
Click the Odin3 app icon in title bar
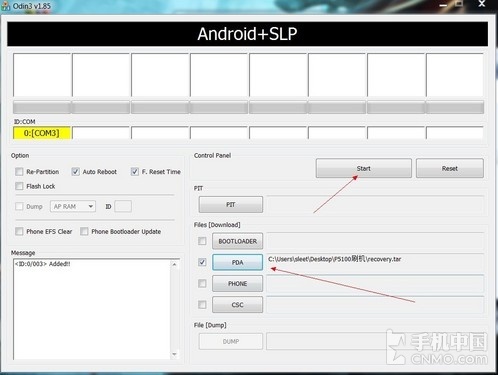click(x=5, y=6)
